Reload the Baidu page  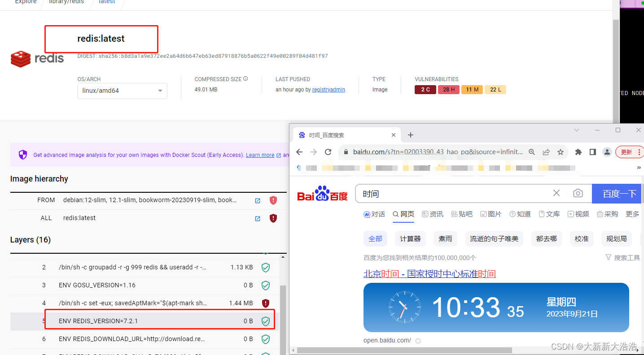(328, 152)
